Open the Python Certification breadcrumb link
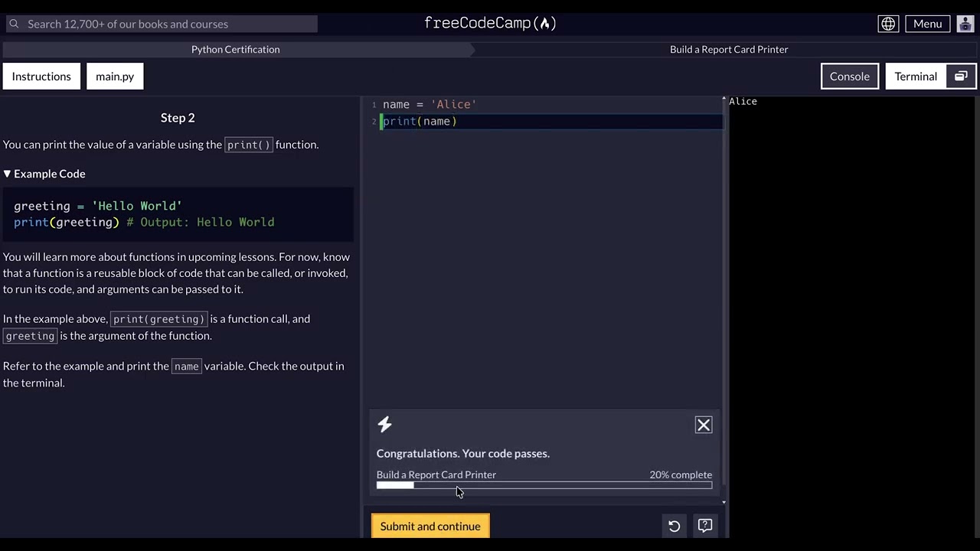The height and width of the screenshot is (551, 980). 236,49
